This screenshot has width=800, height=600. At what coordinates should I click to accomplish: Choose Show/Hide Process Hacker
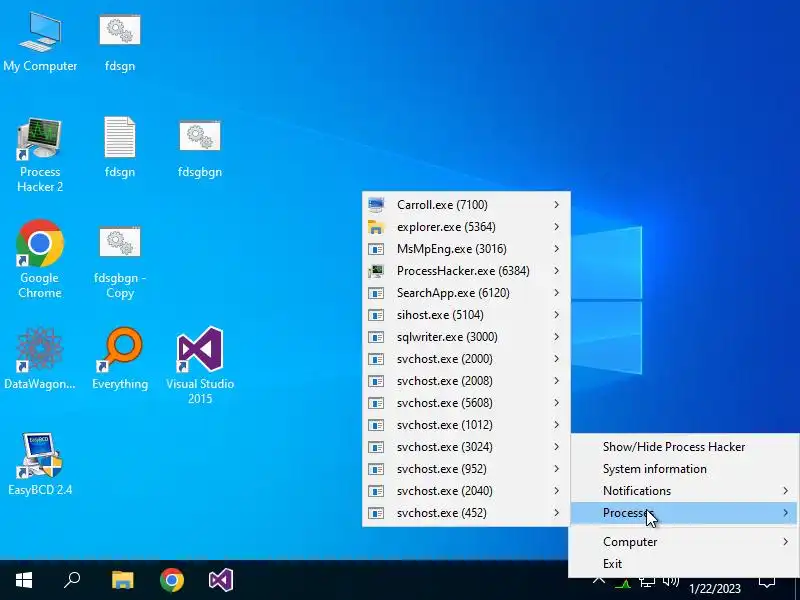tap(684, 446)
